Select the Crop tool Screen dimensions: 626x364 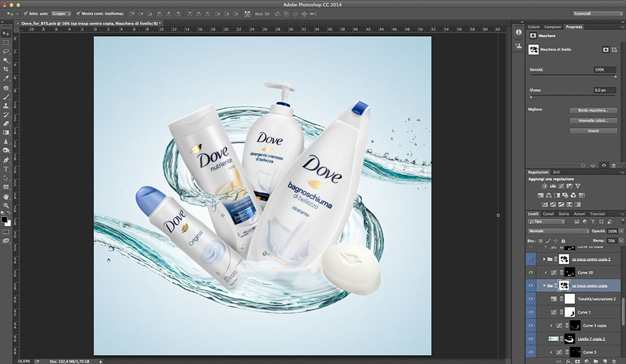pos(5,69)
